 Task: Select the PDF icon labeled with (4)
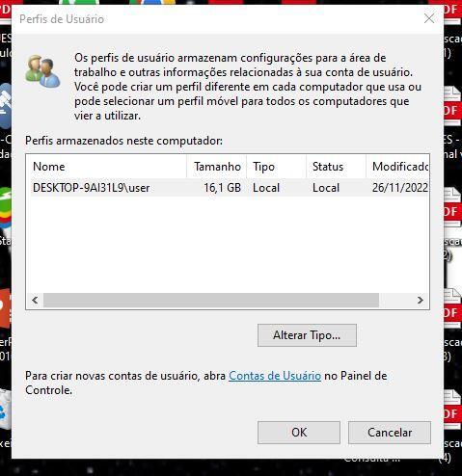452,410
